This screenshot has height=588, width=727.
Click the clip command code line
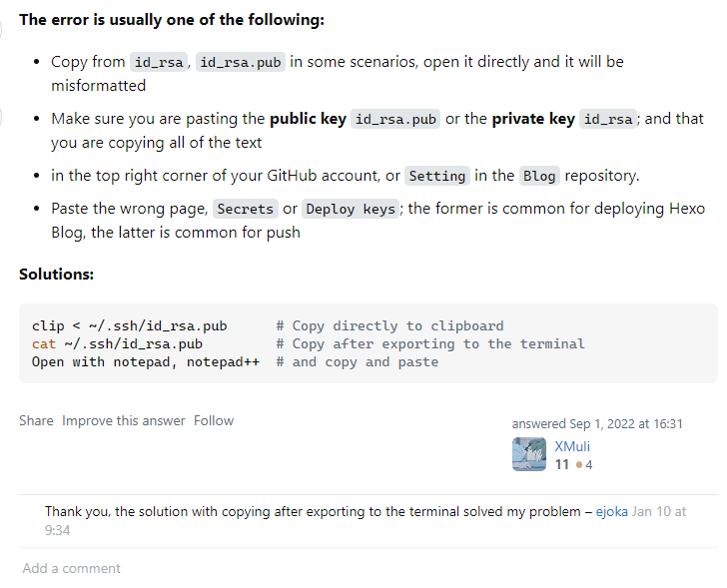coord(129,325)
